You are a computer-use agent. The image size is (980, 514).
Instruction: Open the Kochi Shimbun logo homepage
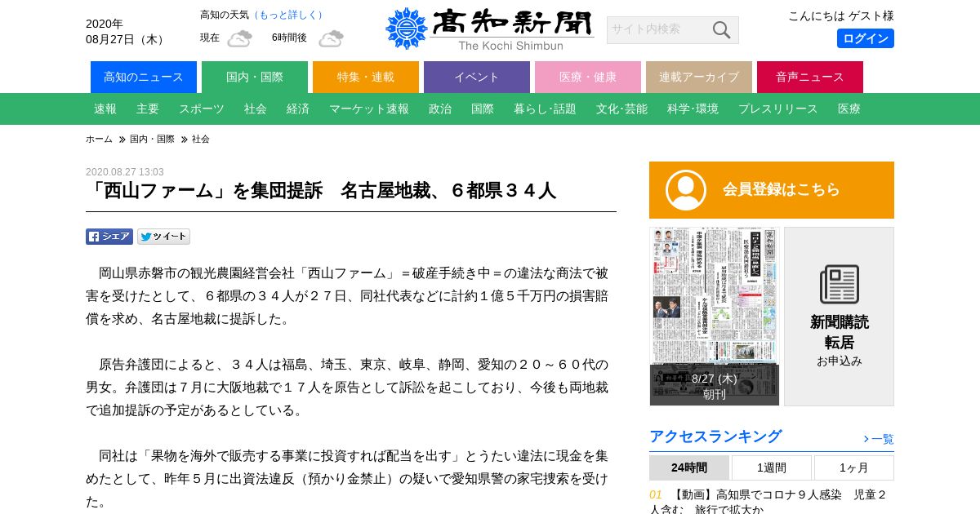pyautogui.click(x=489, y=29)
